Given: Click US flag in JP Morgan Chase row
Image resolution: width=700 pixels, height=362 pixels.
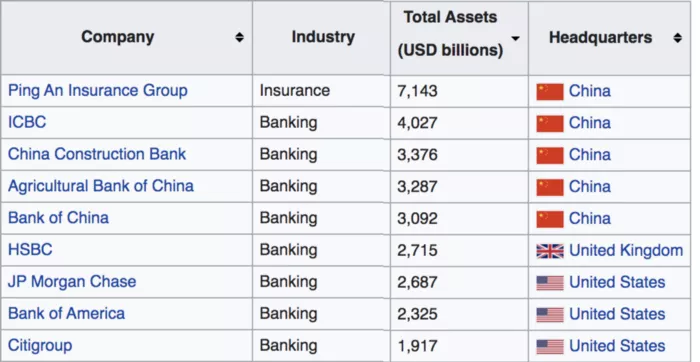Looking at the screenshot, I should click(x=550, y=283).
